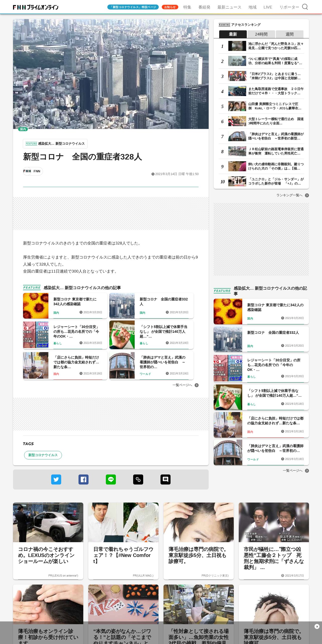Close the bottom overlay banner with X
Image resolution: width=322 pixels, height=644 pixels.
coord(317,626)
